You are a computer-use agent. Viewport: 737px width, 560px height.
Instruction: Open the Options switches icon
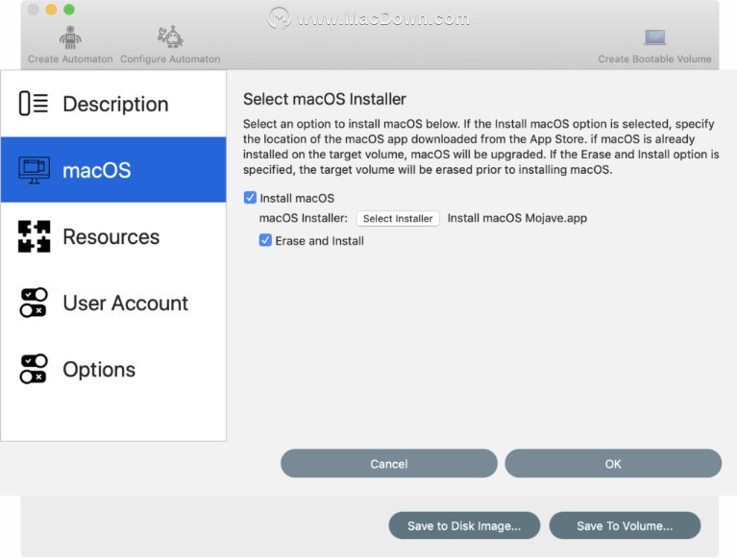34,369
